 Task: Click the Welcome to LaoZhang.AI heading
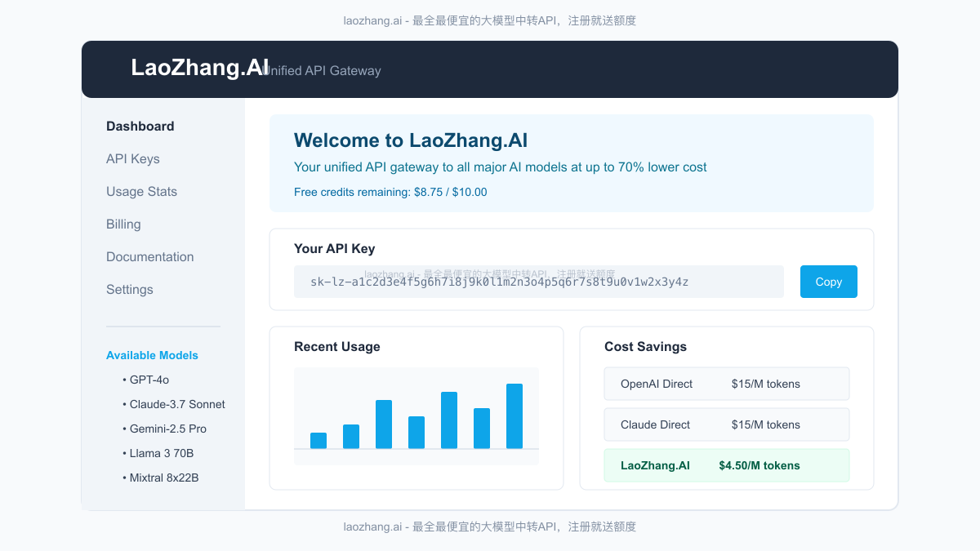(411, 140)
